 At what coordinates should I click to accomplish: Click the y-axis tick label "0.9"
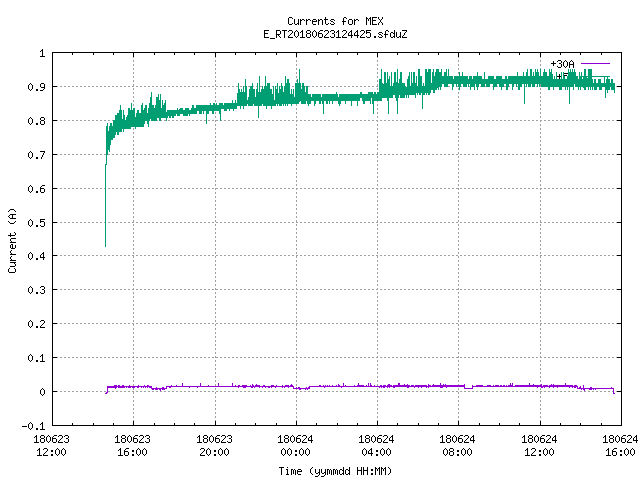tap(36, 87)
